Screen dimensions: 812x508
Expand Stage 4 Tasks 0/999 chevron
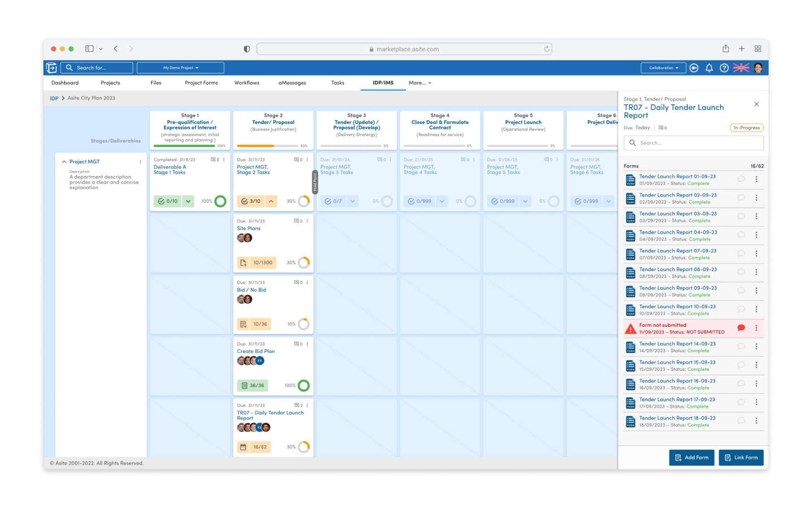tap(442, 201)
